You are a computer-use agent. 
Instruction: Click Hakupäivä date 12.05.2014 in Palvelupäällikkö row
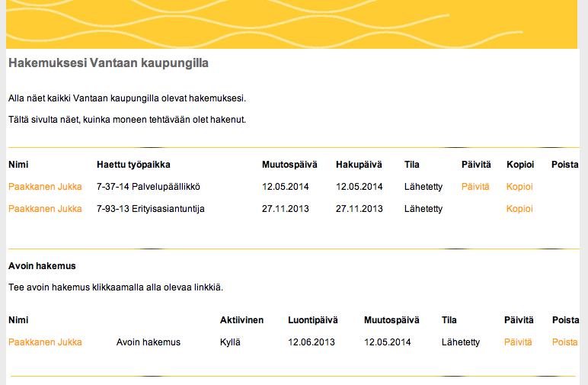360,187
